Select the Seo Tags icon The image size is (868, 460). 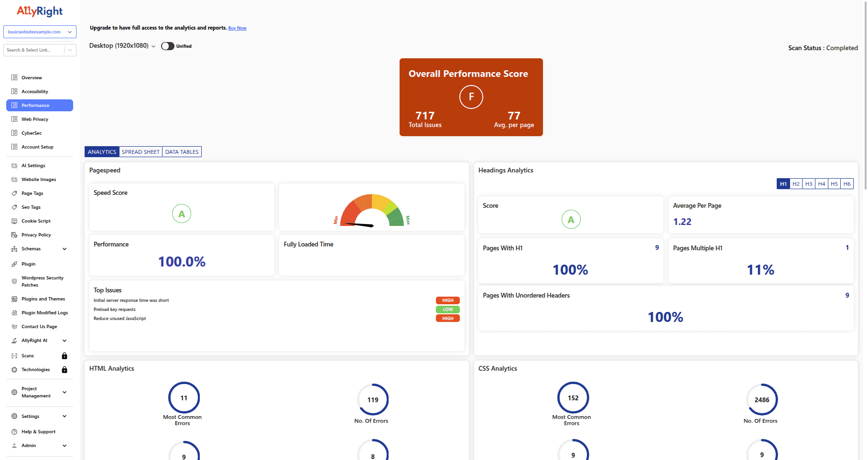click(14, 207)
